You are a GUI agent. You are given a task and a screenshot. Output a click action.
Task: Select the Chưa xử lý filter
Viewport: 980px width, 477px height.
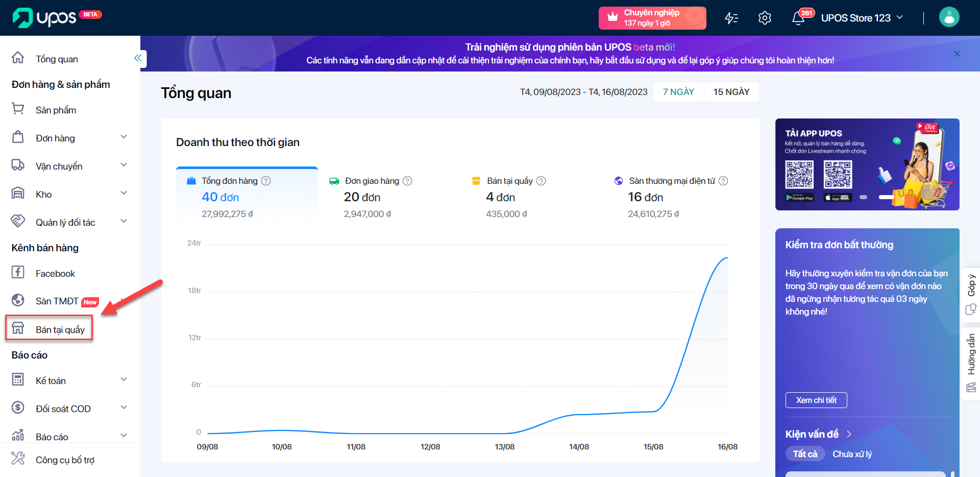[852, 454]
